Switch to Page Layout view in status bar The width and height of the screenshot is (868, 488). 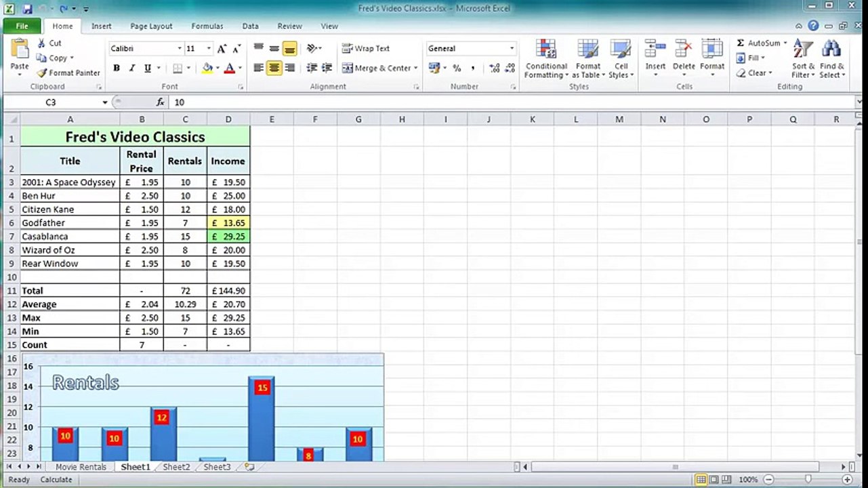(x=714, y=480)
